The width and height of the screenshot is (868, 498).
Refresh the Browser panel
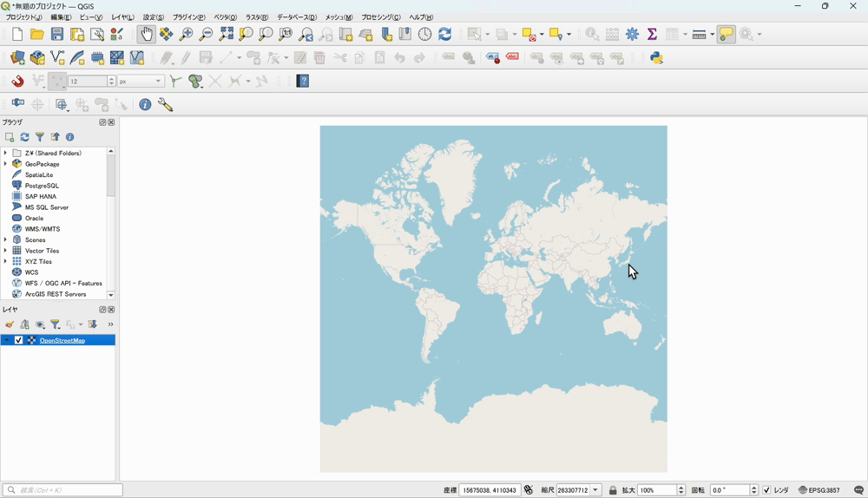pos(24,137)
